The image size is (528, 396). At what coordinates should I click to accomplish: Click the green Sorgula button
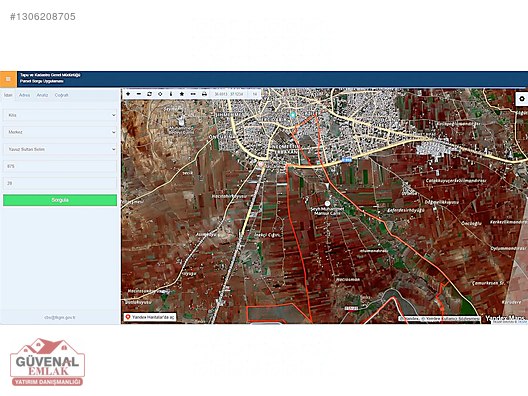tap(60, 200)
